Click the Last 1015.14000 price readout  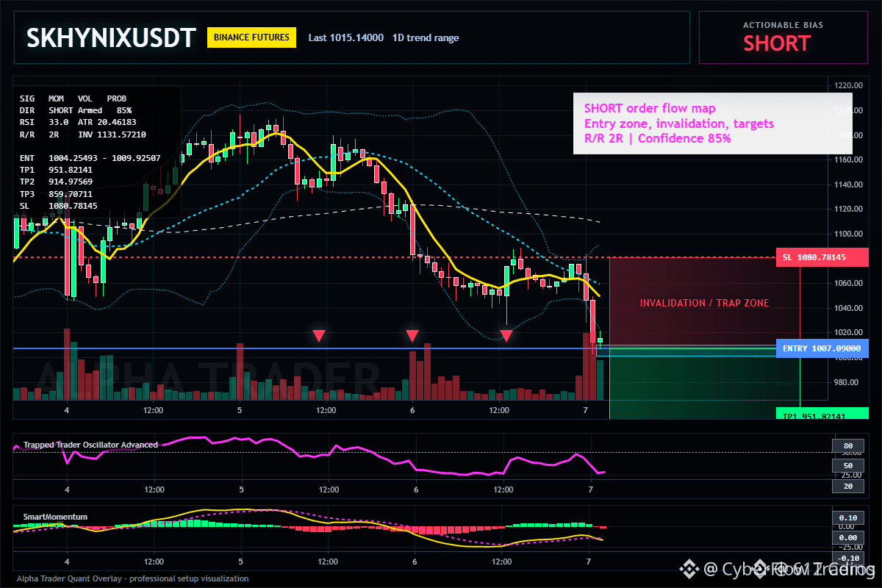[345, 37]
